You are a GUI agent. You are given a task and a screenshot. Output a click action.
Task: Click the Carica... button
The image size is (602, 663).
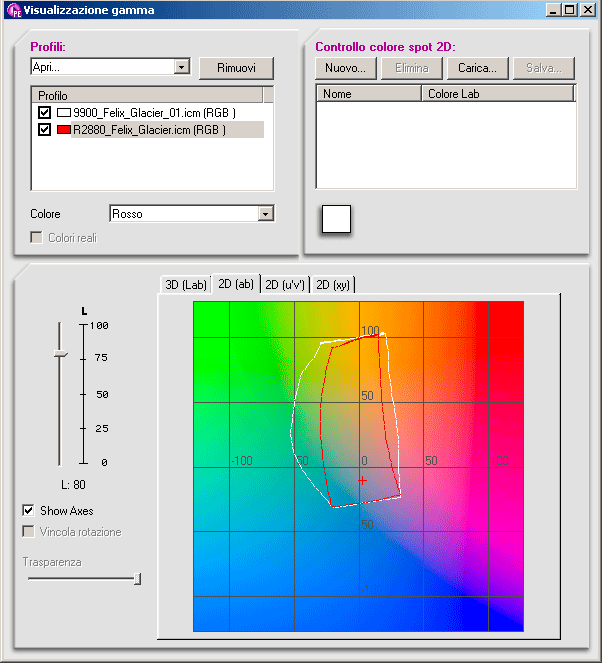(x=478, y=68)
